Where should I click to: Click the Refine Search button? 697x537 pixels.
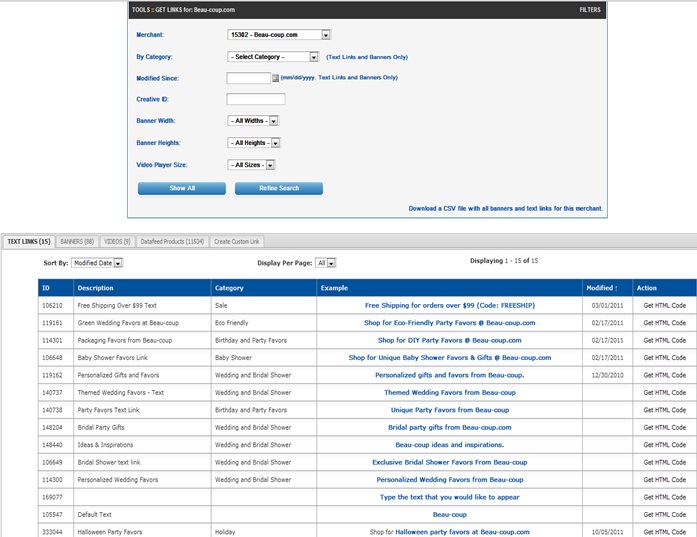coord(279,188)
